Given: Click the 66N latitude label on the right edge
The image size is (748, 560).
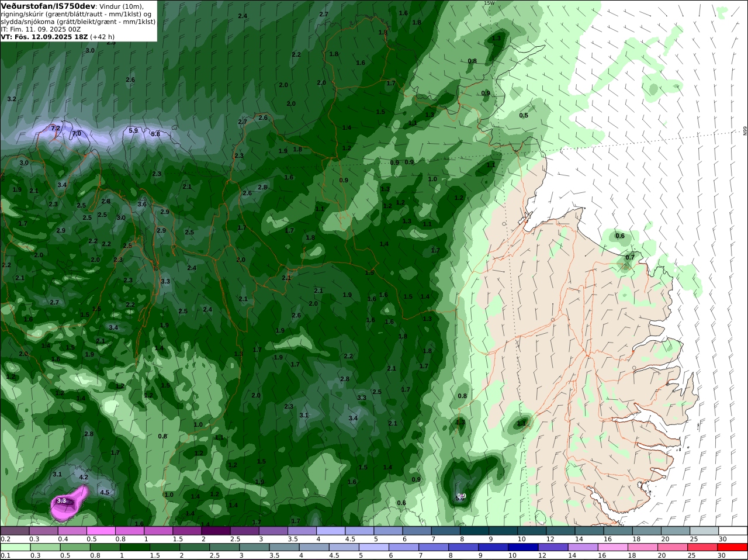Looking at the screenshot, I should pos(745,131).
